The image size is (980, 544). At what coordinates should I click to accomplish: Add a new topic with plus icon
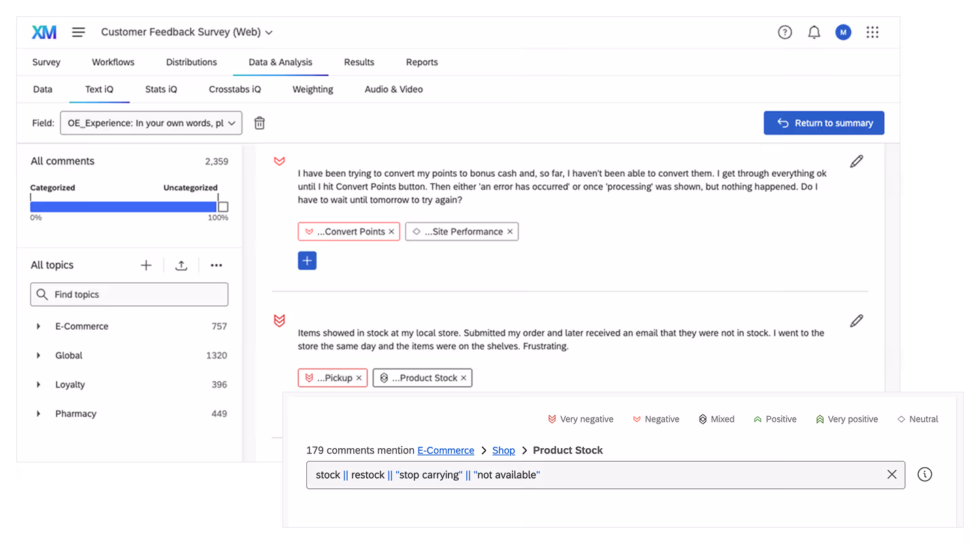pyautogui.click(x=146, y=265)
